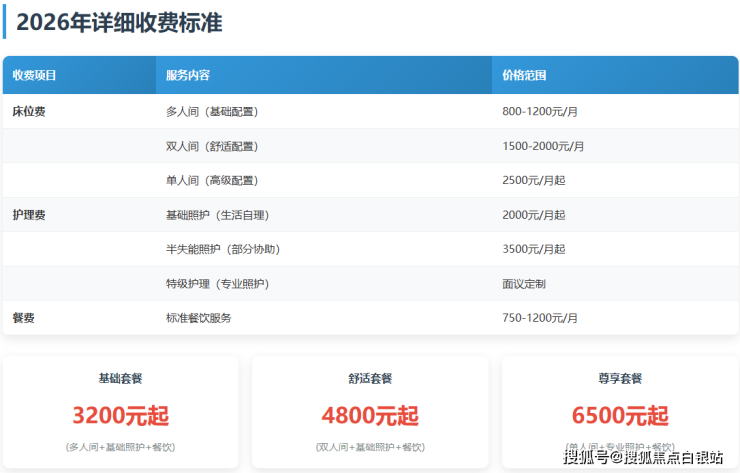Choose the 6500元起 price in 尊享套餐
Image resolution: width=740 pixels, height=473 pixels.
620,415
